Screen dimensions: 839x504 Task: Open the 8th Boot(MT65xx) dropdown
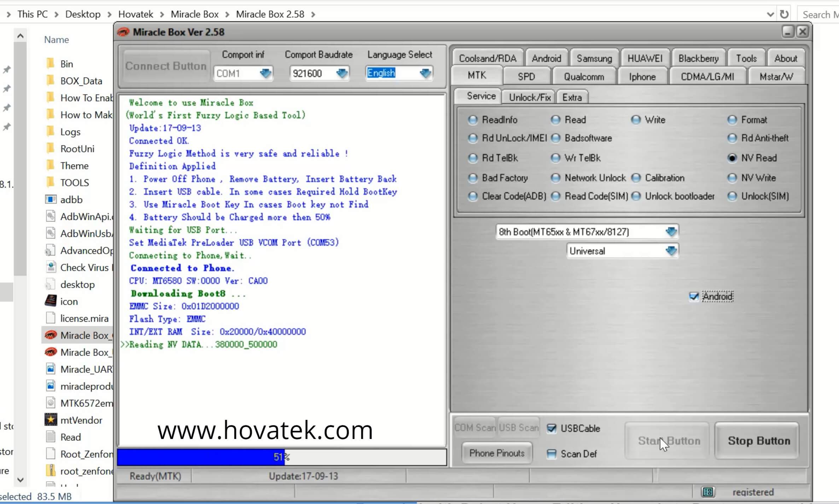671,232
